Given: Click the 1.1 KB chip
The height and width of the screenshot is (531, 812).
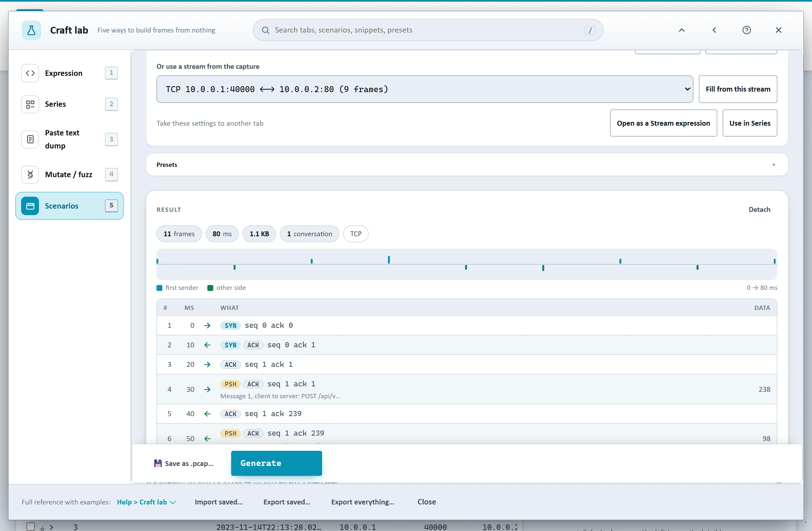Looking at the screenshot, I should [259, 234].
